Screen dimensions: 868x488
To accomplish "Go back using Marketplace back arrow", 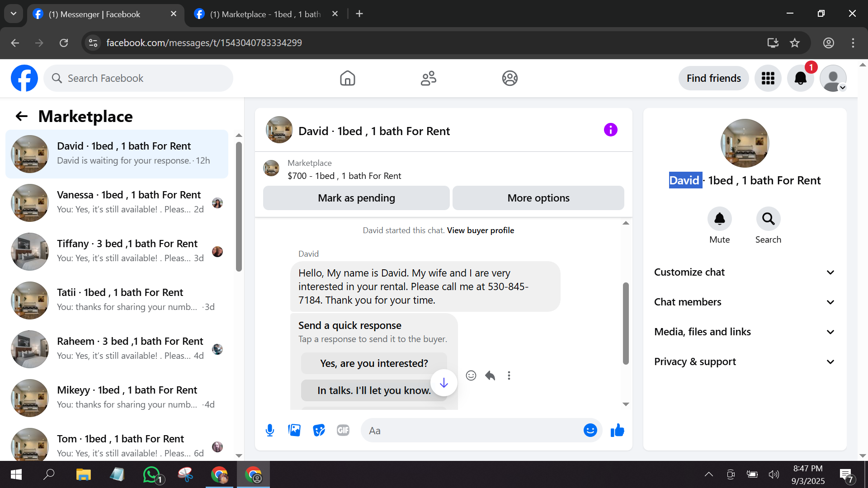I will (x=22, y=117).
